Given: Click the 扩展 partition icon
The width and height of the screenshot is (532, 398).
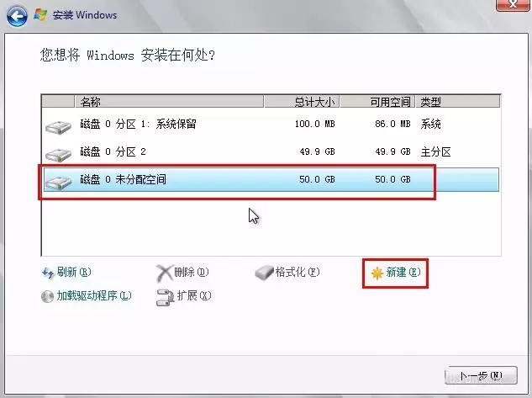Looking at the screenshot, I should (165, 297).
